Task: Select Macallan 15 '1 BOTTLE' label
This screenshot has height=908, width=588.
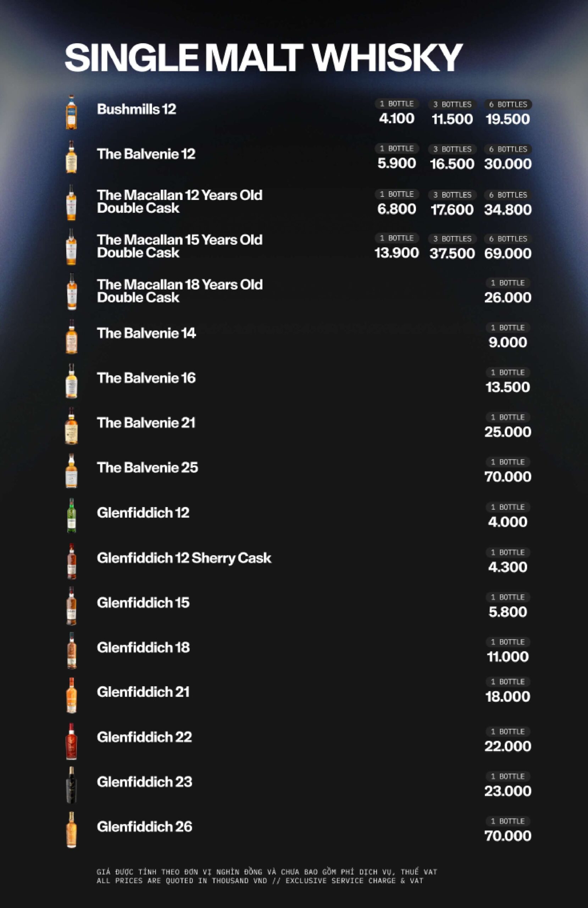Action: click(397, 238)
